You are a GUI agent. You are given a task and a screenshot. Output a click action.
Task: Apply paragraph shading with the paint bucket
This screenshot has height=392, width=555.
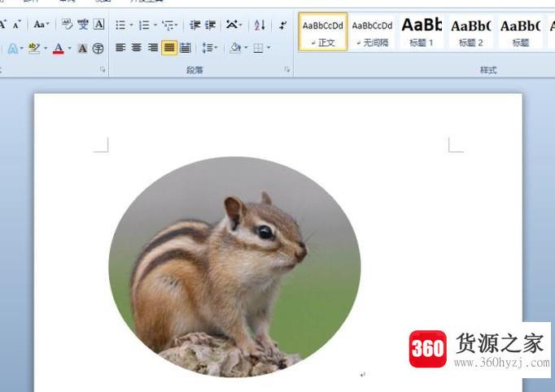(x=235, y=47)
